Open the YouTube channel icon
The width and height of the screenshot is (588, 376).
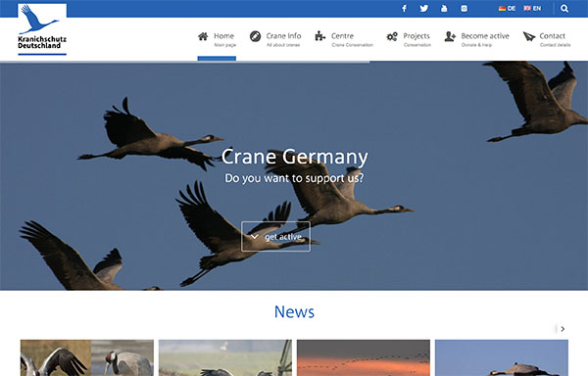pyautogui.click(x=444, y=8)
